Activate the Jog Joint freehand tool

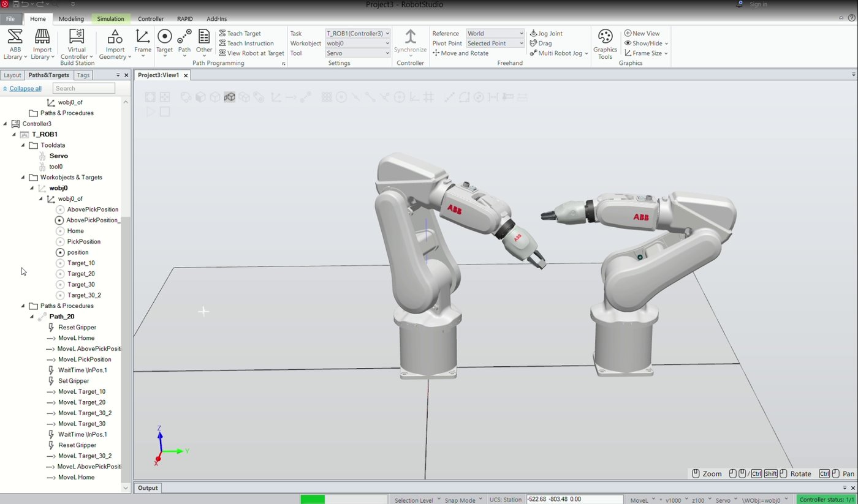(547, 34)
